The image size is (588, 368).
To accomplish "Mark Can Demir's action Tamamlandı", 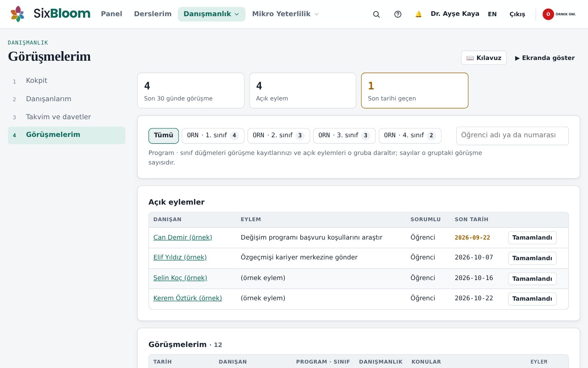I will [x=532, y=238].
